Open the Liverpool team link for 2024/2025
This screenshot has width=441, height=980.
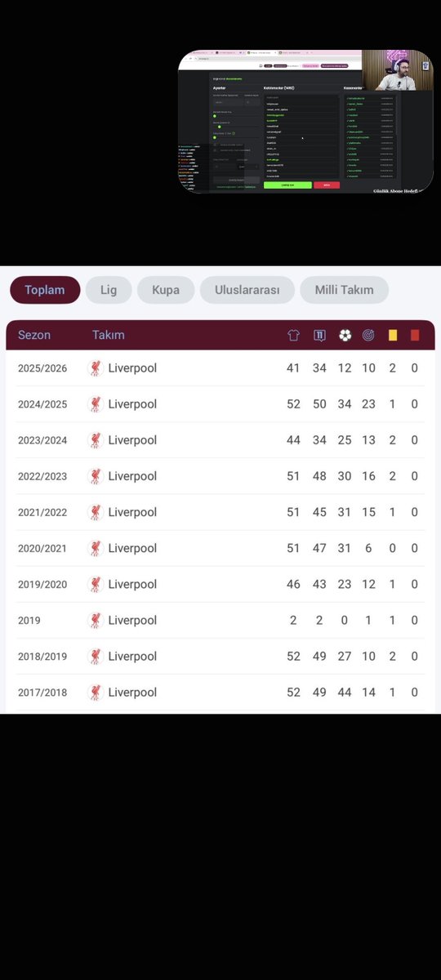[x=132, y=404]
